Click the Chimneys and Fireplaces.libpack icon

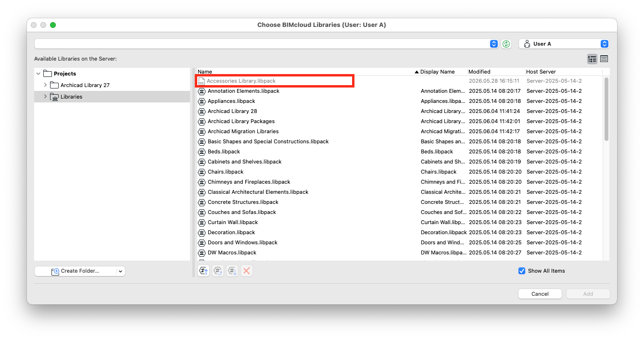tap(202, 182)
